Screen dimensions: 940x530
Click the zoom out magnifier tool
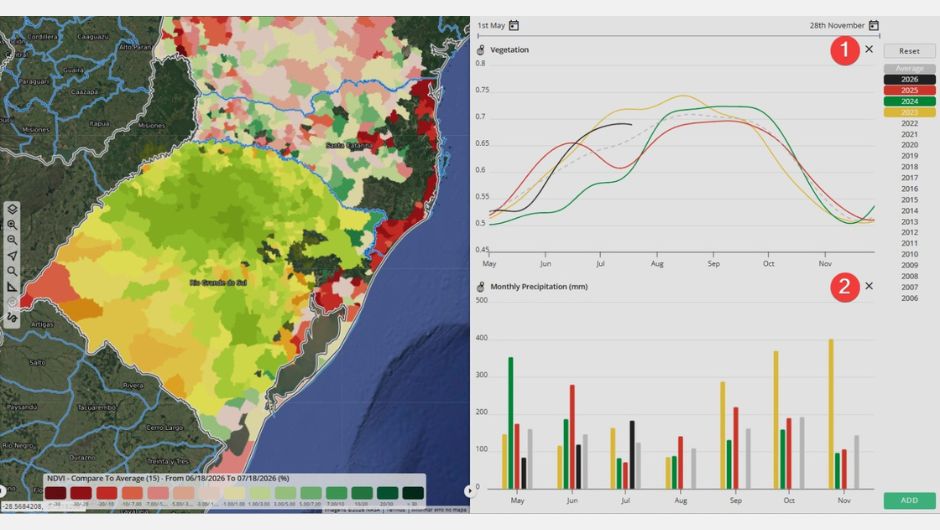(x=12, y=240)
